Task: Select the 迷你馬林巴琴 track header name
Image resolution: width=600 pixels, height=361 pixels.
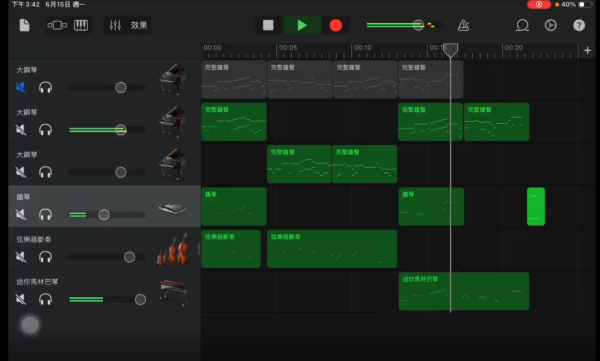Action: (37, 282)
